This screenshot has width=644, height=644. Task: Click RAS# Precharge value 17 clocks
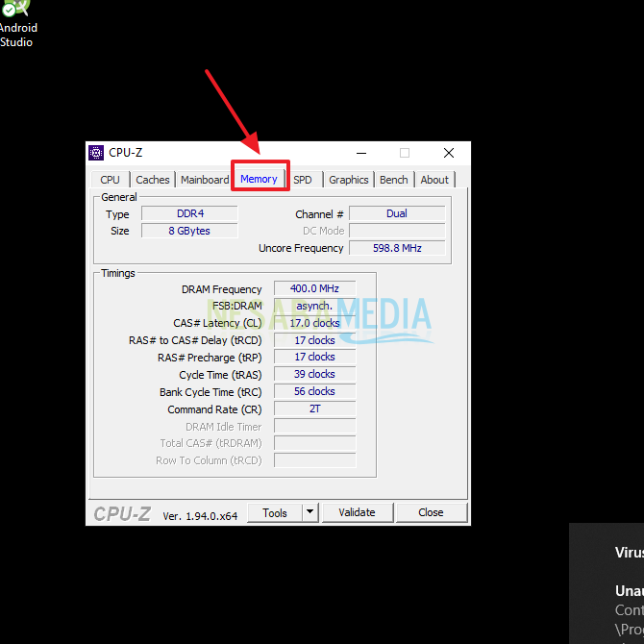click(315, 357)
